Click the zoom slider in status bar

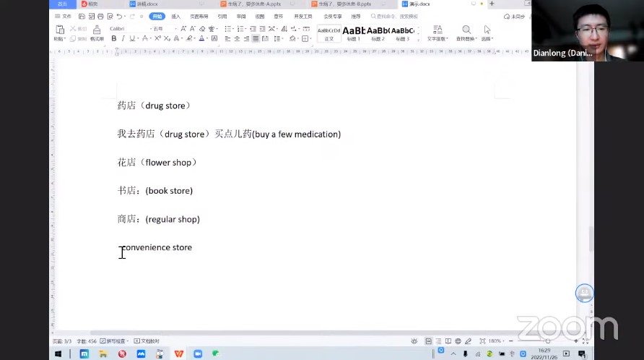coord(547,341)
